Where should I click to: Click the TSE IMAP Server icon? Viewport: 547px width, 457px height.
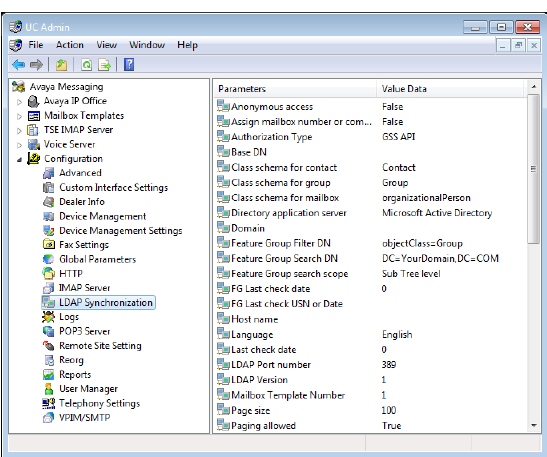click(x=33, y=130)
